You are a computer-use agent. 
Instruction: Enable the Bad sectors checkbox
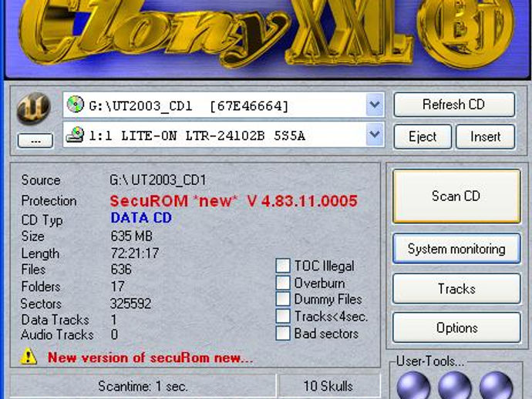[x=283, y=334]
